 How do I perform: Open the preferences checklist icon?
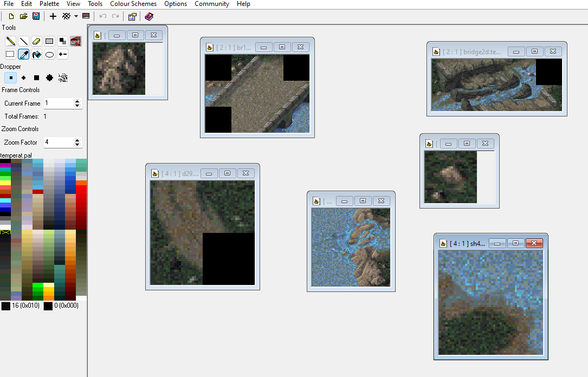(x=132, y=16)
